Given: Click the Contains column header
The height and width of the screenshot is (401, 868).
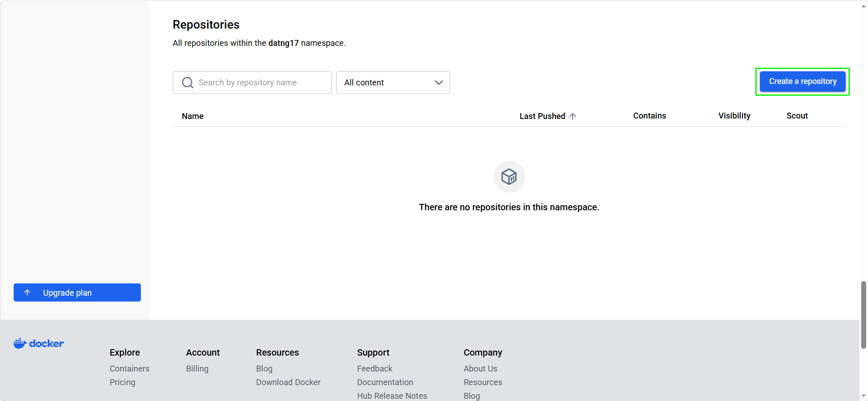Looking at the screenshot, I should coord(649,116).
